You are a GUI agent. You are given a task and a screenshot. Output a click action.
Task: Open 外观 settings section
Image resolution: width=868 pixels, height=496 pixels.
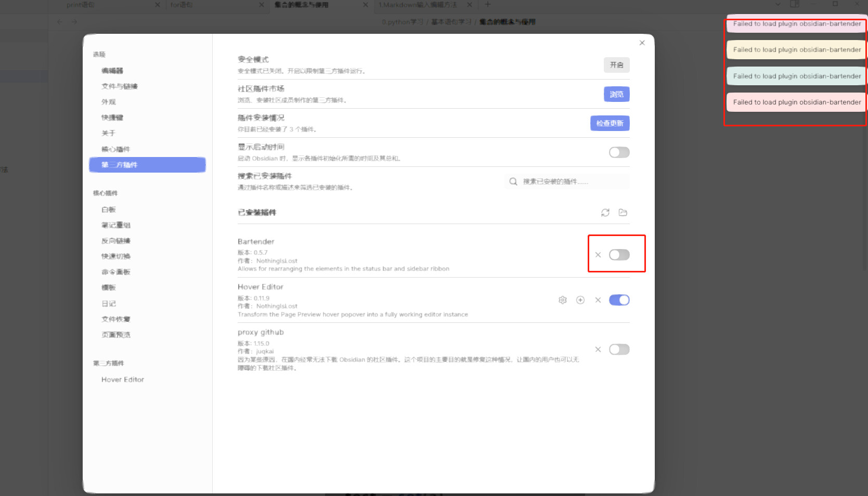(x=109, y=102)
